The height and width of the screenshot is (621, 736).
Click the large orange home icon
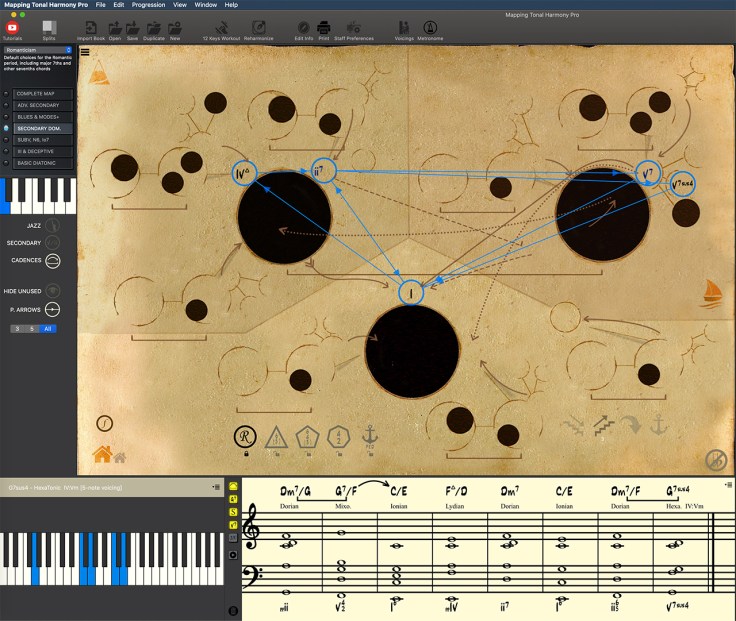coord(101,454)
